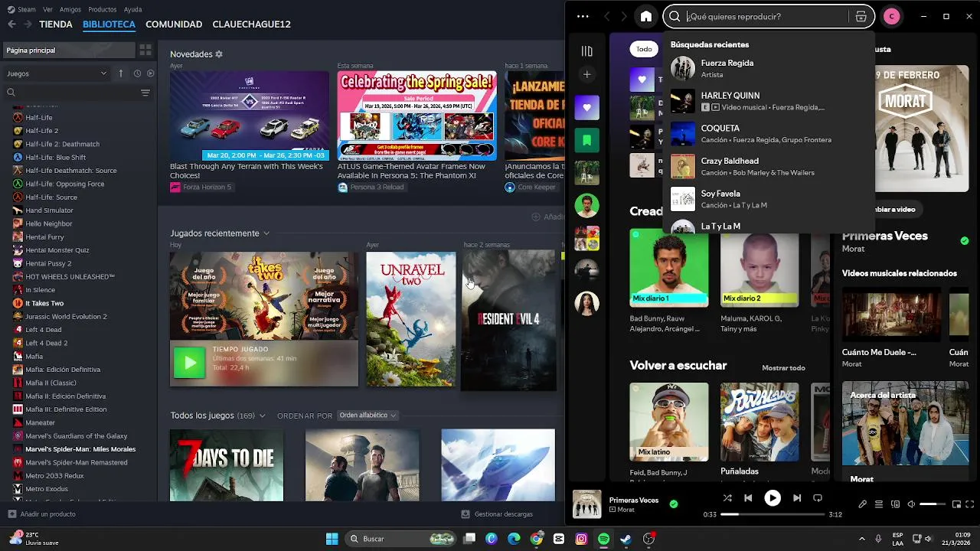Open the 'Ver' menu in Steam
The height and width of the screenshot is (551, 980).
pyautogui.click(x=48, y=9)
